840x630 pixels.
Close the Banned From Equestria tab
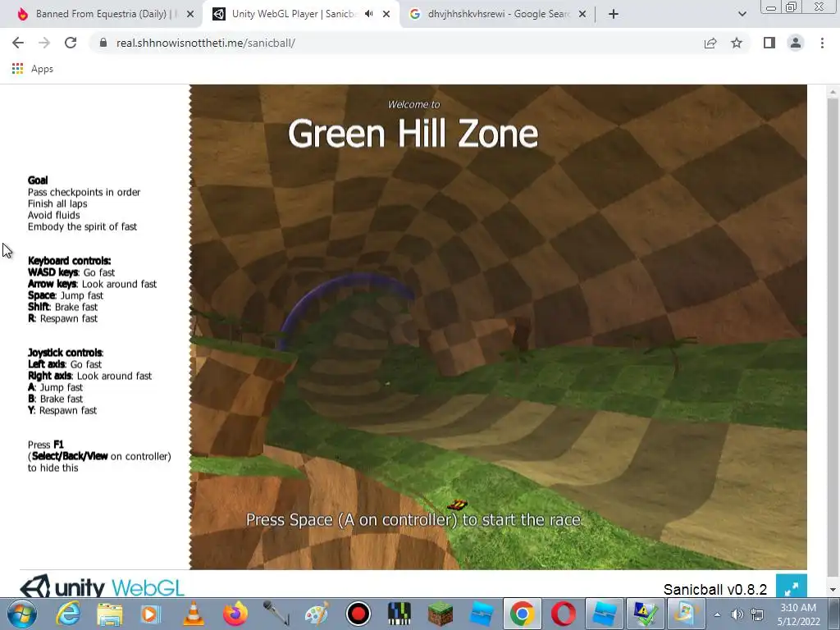click(x=189, y=14)
